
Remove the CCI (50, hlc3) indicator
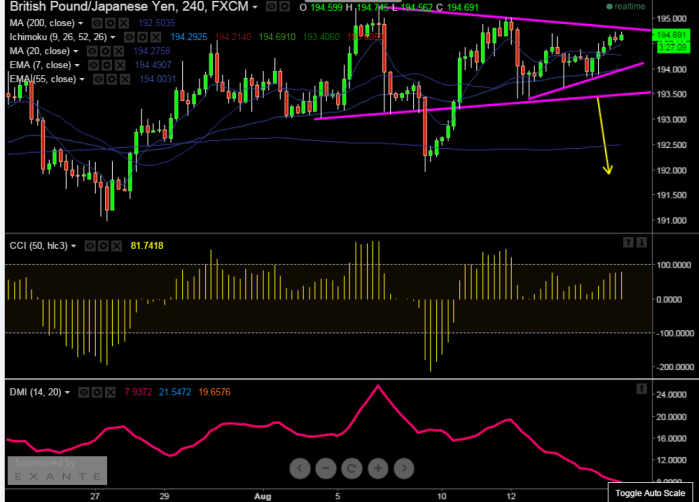click(x=116, y=246)
